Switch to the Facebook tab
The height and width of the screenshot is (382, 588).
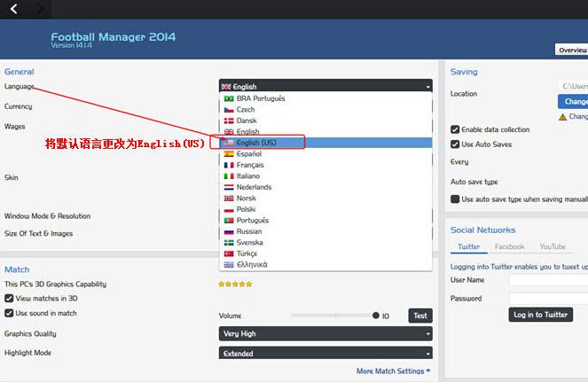tap(510, 246)
